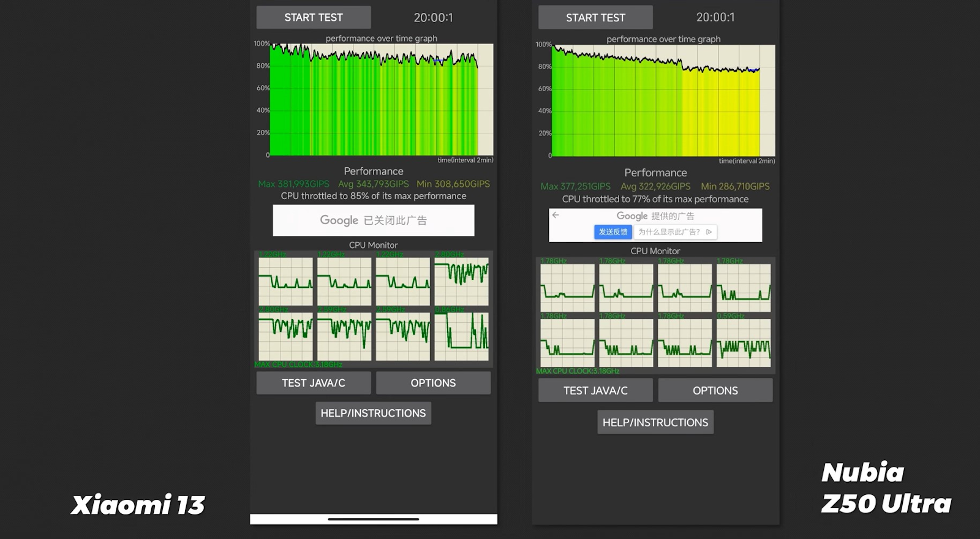This screenshot has width=980, height=539.
Task: Click the Xiaomi 13 closed Google ad banner
Action: [374, 221]
